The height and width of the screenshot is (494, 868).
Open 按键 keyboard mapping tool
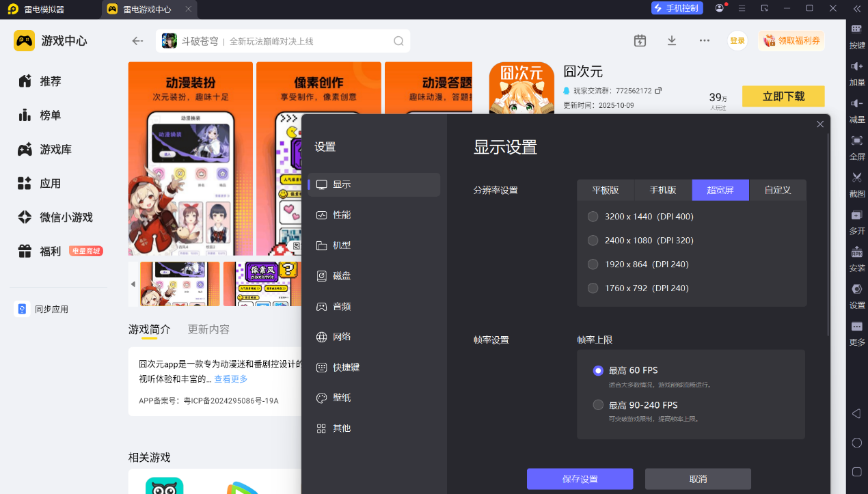[856, 29]
